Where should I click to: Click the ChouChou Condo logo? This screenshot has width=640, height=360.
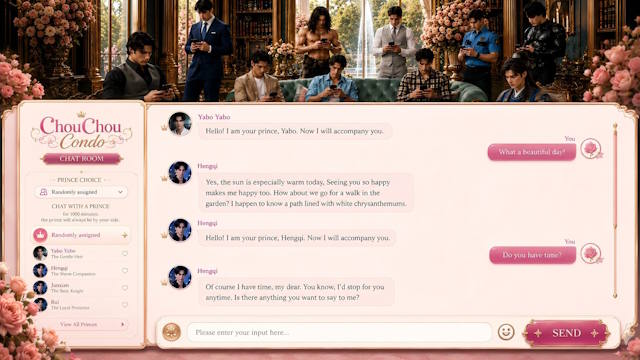[x=81, y=131]
